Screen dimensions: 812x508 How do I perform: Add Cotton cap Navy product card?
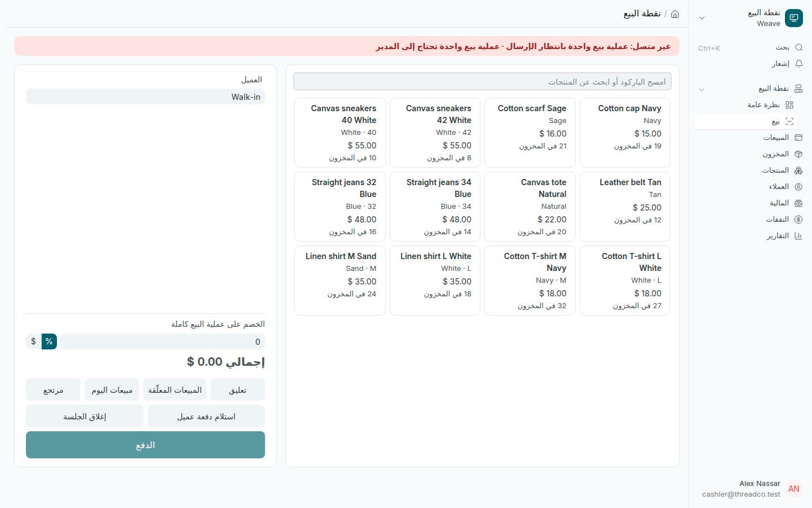[x=625, y=133]
